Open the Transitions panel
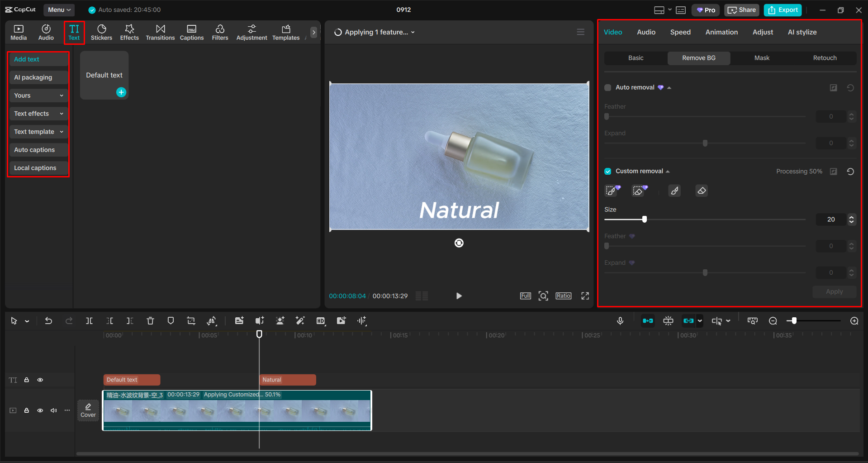Image resolution: width=868 pixels, height=463 pixels. pyautogui.click(x=160, y=32)
